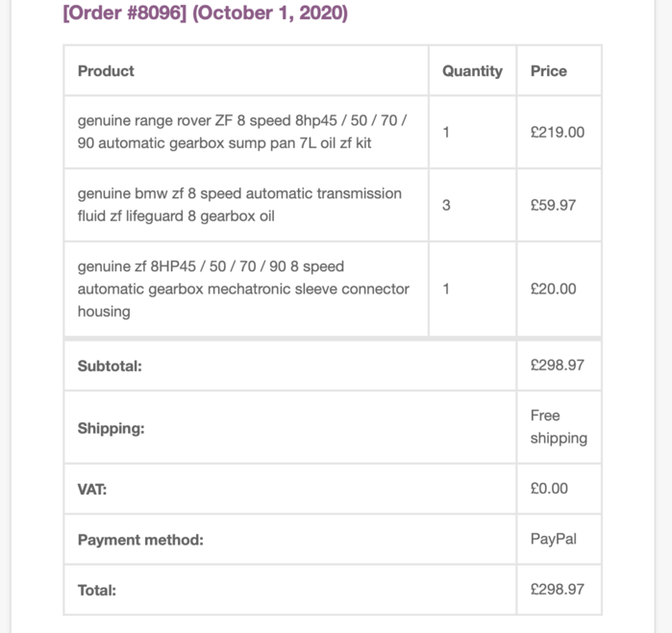
Task: Click the £59.97 price cell
Action: tap(553, 205)
